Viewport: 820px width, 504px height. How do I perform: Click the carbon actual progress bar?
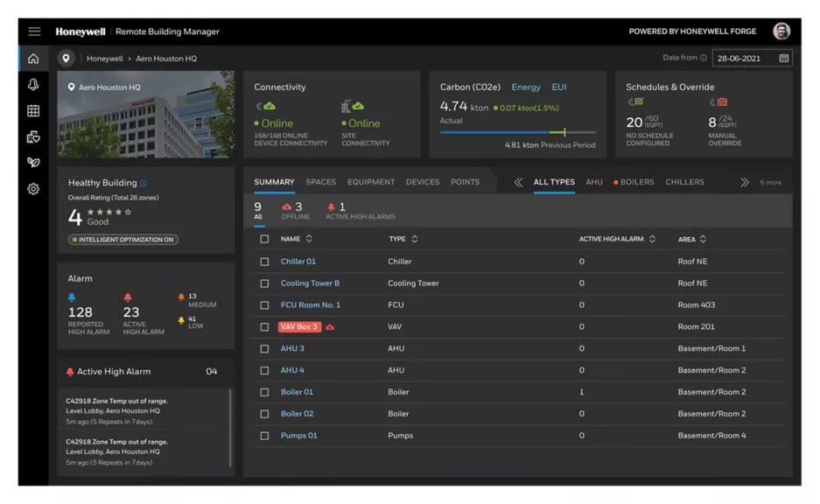(518, 132)
